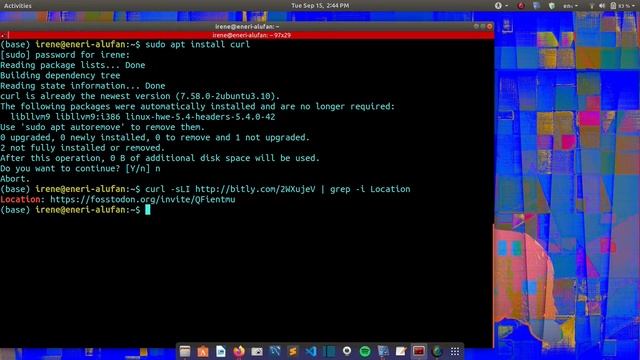Click '0 upgraded, 0 newly installed' line
Image resolution: width=640 pixels, height=360 pixels.
pyautogui.click(x=155, y=138)
